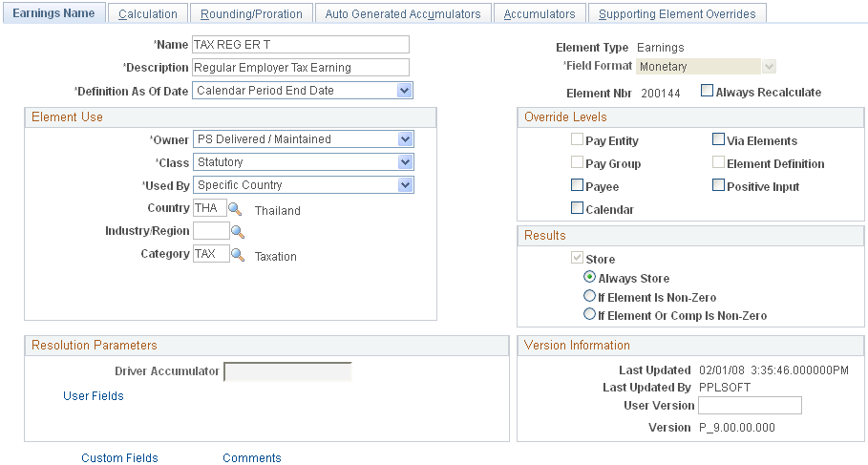Screen dimensions: 868x465
Task: Choose If Element Or Comp Is Non-Zero
Action: 589,314
